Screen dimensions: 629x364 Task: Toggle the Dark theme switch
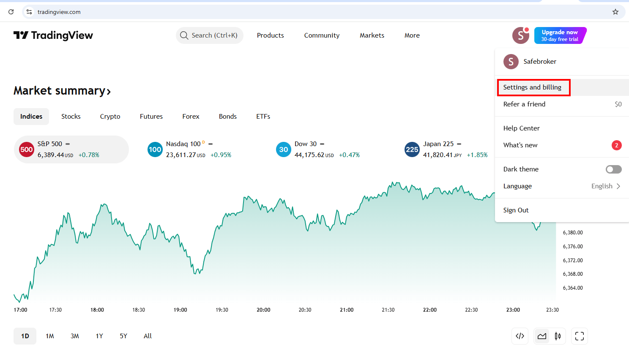point(614,169)
